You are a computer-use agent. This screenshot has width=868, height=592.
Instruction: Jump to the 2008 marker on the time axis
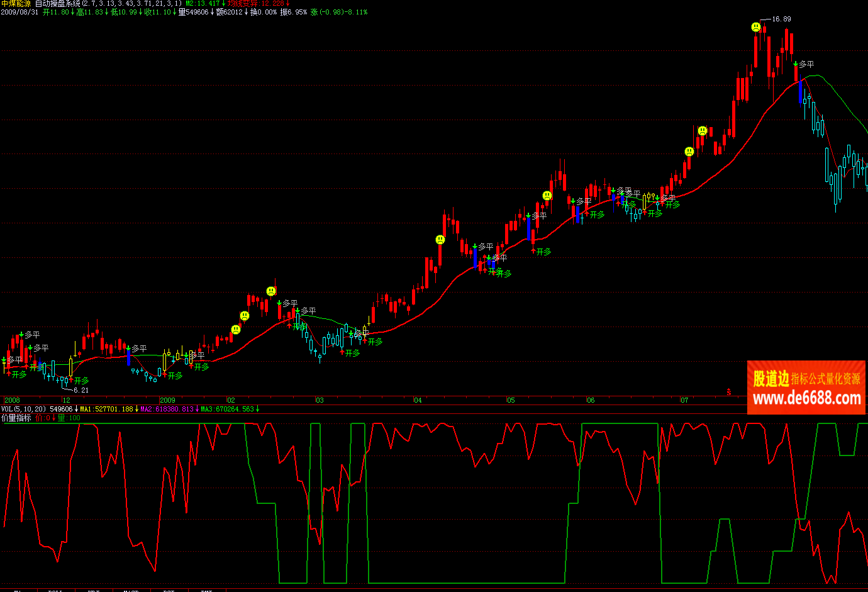[x=12, y=400]
